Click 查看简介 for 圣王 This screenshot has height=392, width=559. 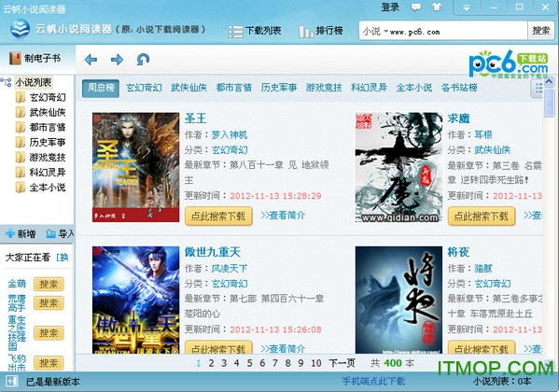[x=283, y=216]
